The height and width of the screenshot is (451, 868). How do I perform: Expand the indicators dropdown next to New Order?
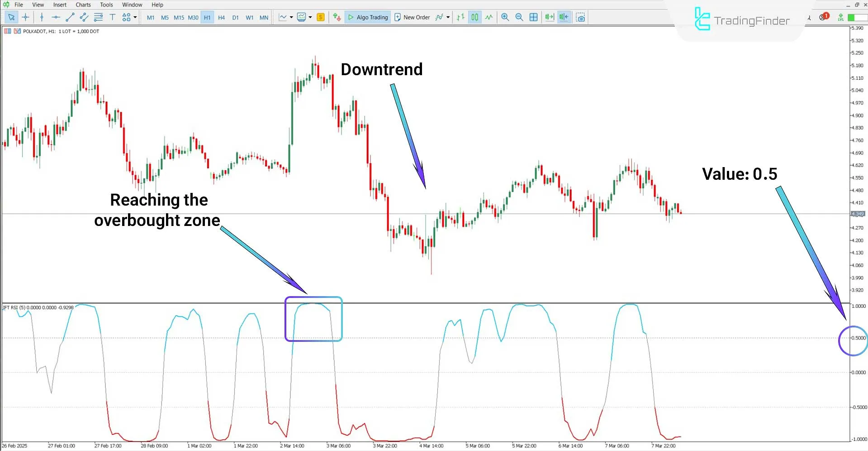point(448,17)
